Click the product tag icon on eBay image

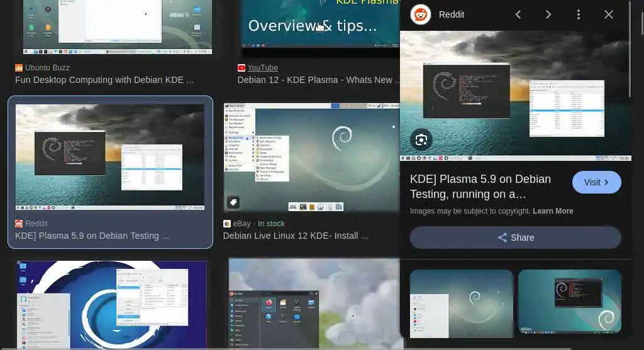(x=233, y=202)
